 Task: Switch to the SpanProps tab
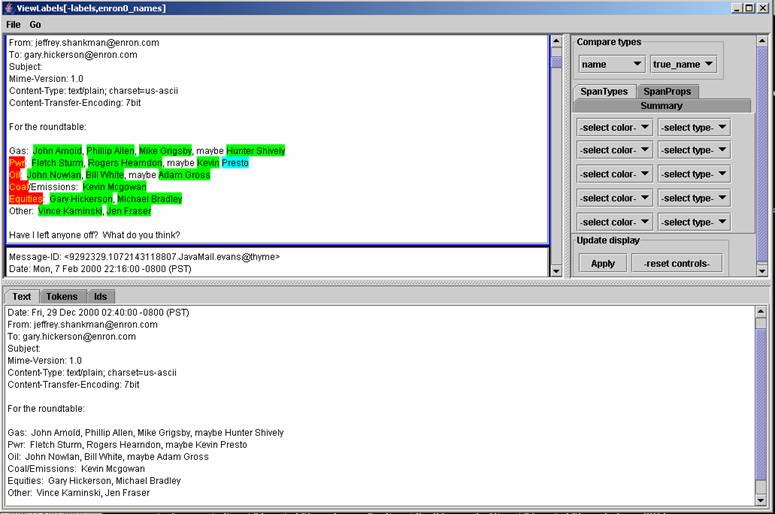click(666, 92)
